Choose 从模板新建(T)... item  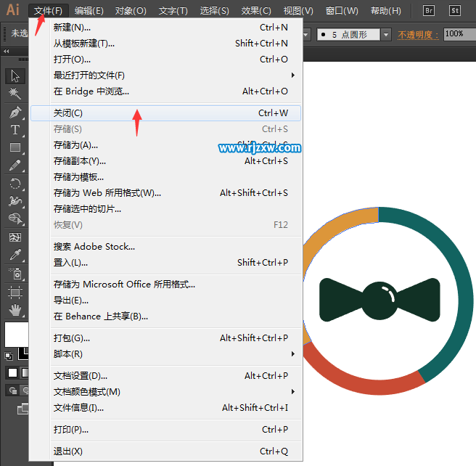point(165,44)
